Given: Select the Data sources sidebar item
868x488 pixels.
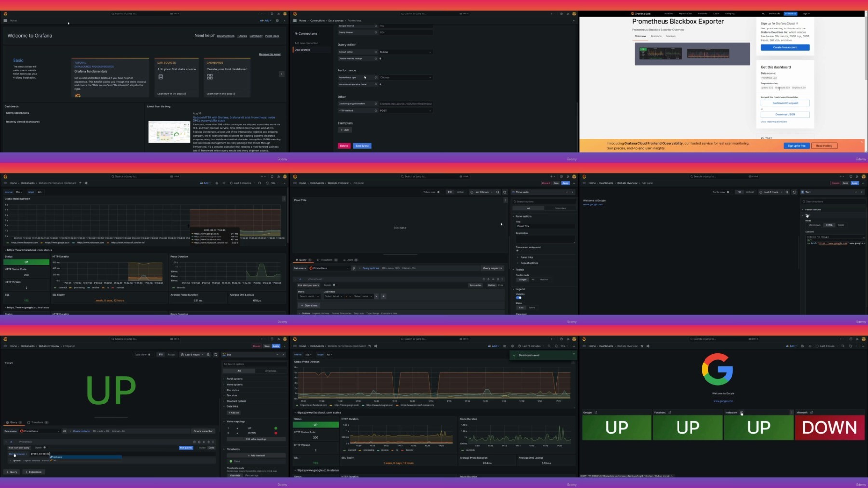Looking at the screenshot, I should coord(302,50).
